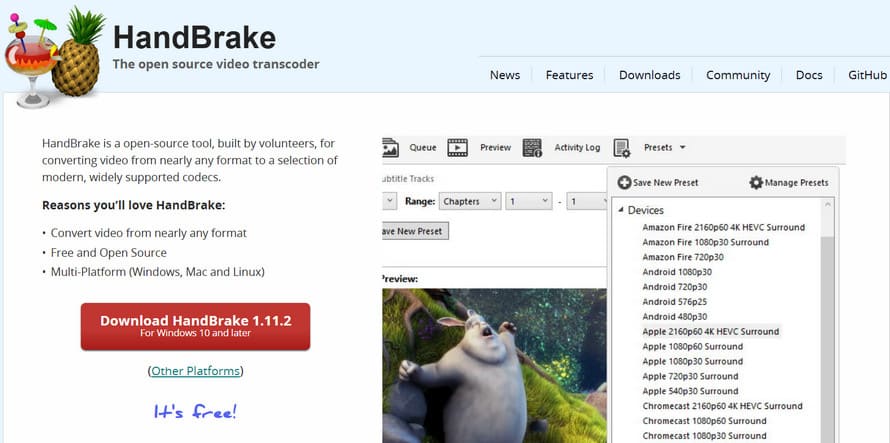Click "The open source video transcoder" tagline
The height and width of the screenshot is (443, 890).
(216, 64)
